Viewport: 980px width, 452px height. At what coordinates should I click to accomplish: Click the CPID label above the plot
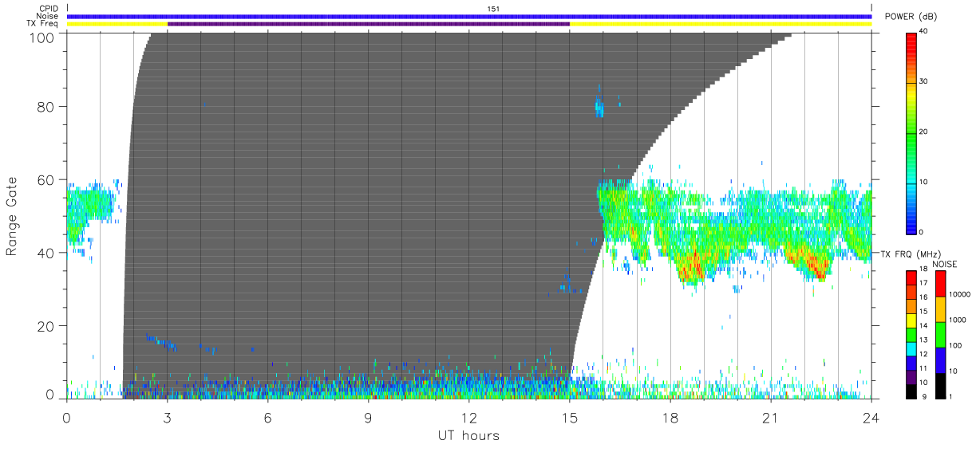click(x=49, y=9)
